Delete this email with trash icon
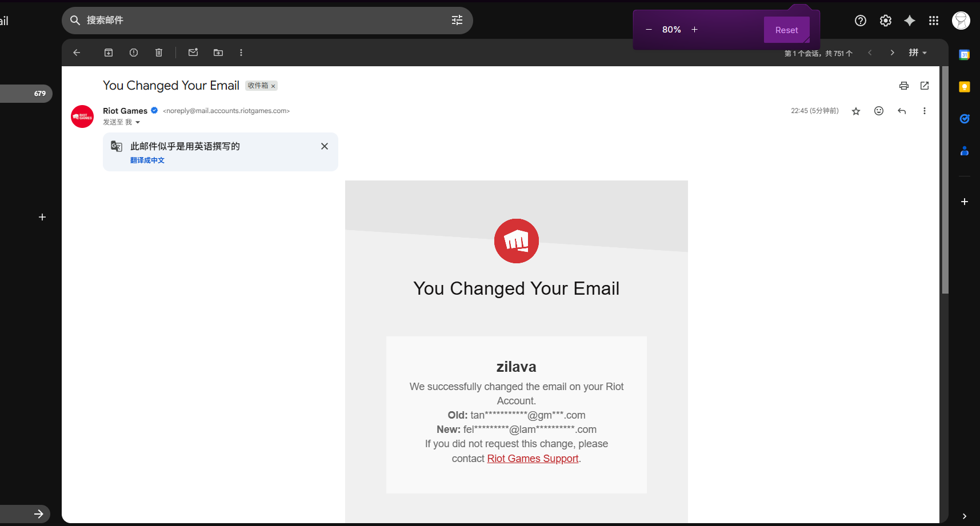The width and height of the screenshot is (980, 526). 159,53
